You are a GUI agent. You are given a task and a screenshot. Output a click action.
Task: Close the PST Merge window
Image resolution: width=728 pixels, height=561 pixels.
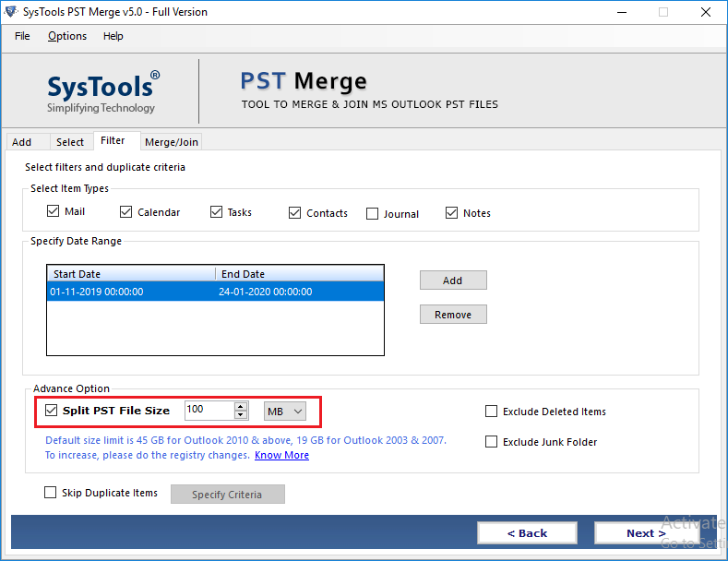click(x=705, y=12)
